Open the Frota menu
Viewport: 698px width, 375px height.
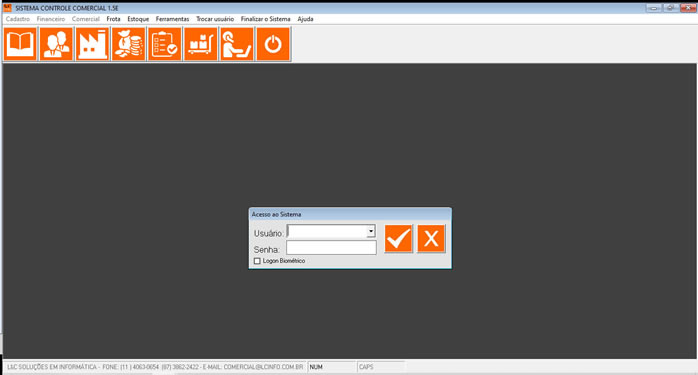(114, 19)
